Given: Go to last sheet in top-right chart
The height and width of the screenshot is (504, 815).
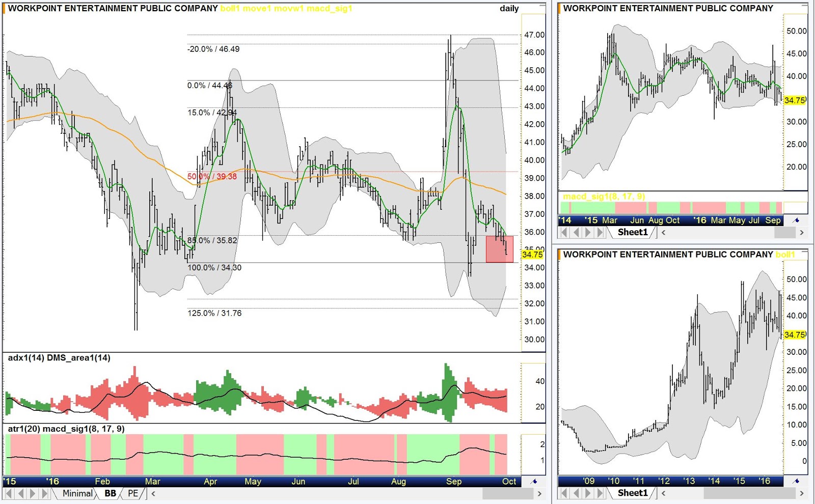Looking at the screenshot, I should pos(600,233).
